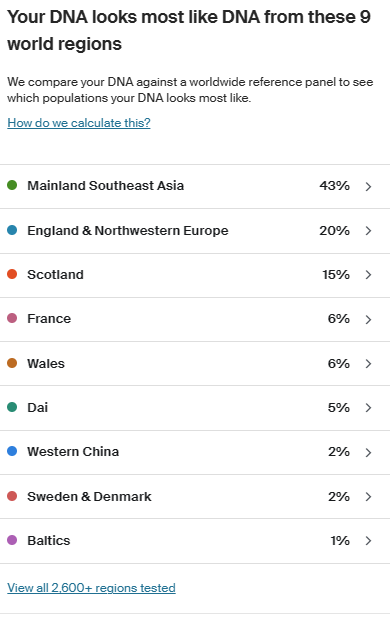Click the Mainland Southeast Asia 43% value
This screenshot has width=390, height=627.
[x=334, y=186]
